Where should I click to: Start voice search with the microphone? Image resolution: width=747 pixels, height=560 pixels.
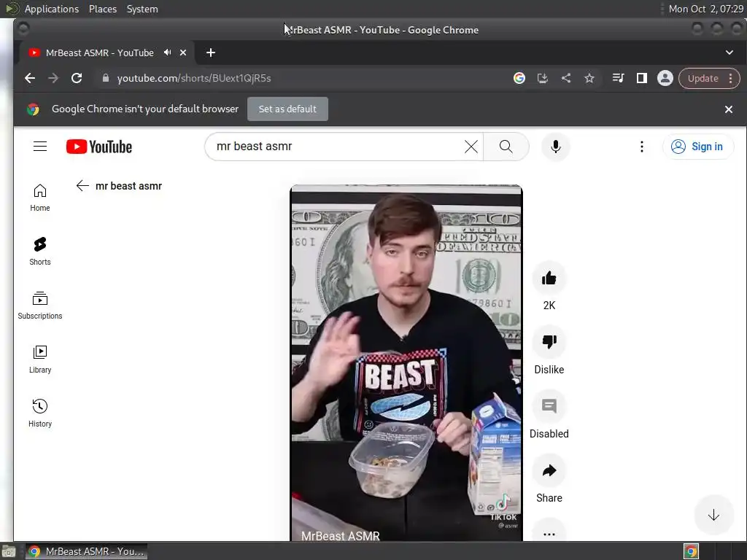click(555, 147)
